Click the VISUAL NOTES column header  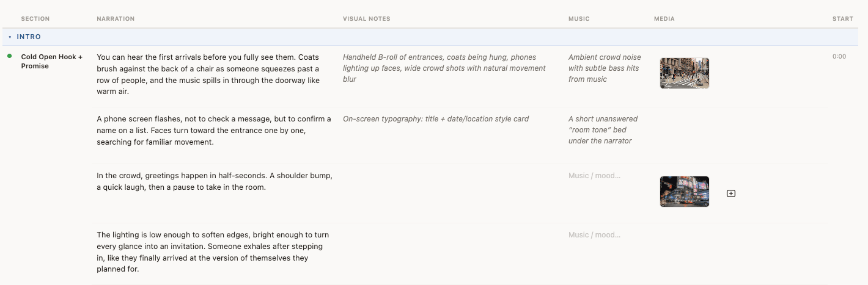[x=366, y=19]
